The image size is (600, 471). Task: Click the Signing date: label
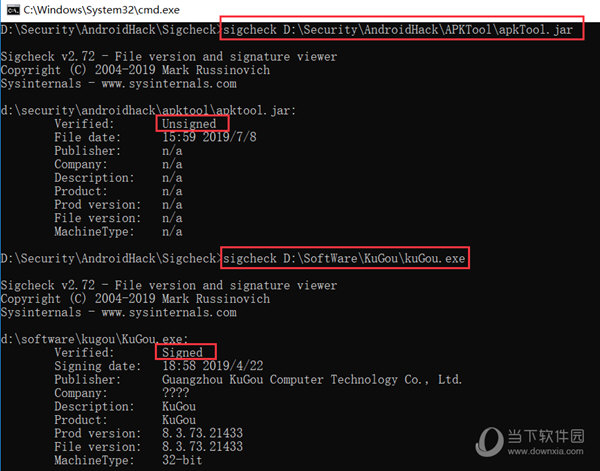pyautogui.click(x=98, y=366)
